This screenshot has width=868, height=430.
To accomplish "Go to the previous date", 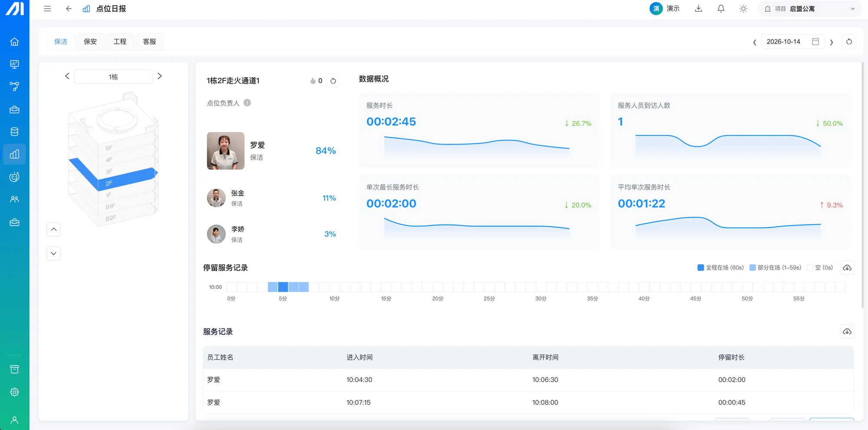I will [x=755, y=42].
